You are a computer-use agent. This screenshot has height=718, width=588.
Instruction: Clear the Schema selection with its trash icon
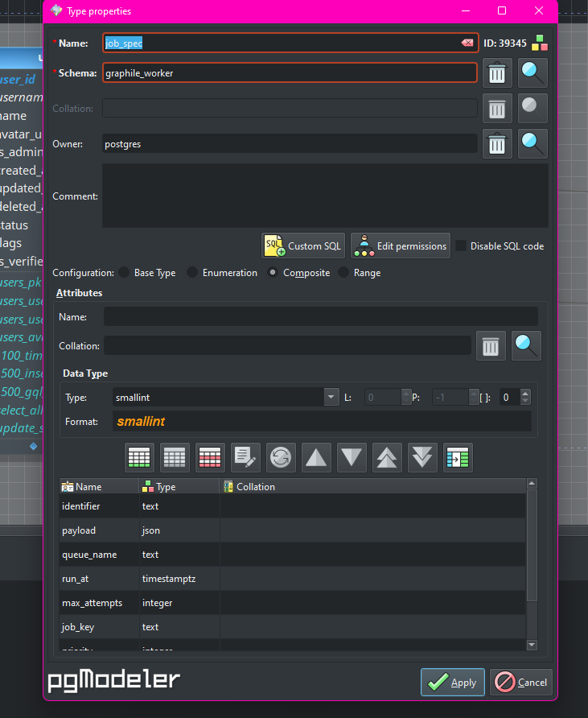497,72
